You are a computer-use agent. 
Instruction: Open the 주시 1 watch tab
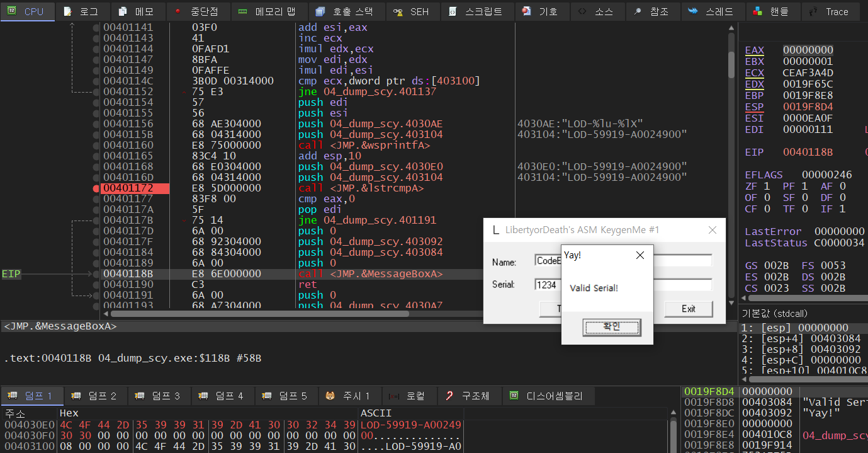pyautogui.click(x=350, y=396)
